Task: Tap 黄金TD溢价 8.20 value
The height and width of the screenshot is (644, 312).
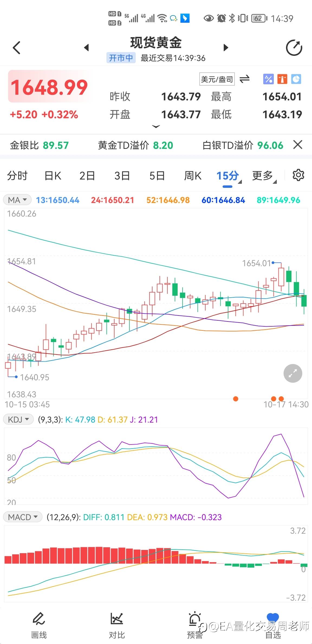Action: (x=135, y=145)
